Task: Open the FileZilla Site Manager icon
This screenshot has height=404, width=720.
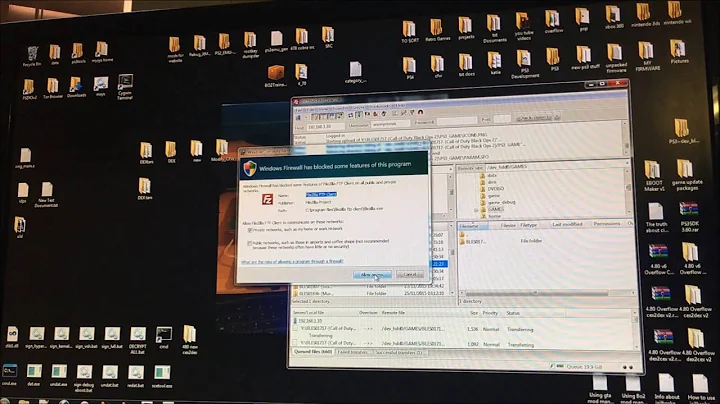Action: click(x=298, y=117)
